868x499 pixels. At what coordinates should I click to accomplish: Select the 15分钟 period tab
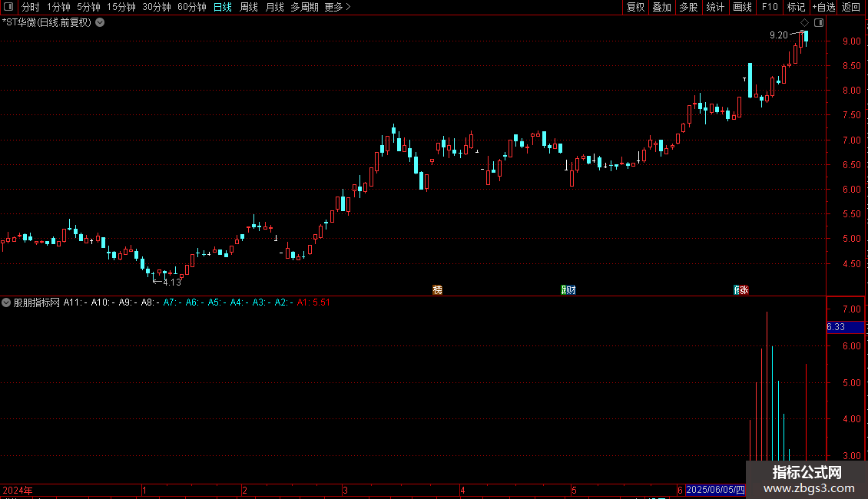pos(121,7)
